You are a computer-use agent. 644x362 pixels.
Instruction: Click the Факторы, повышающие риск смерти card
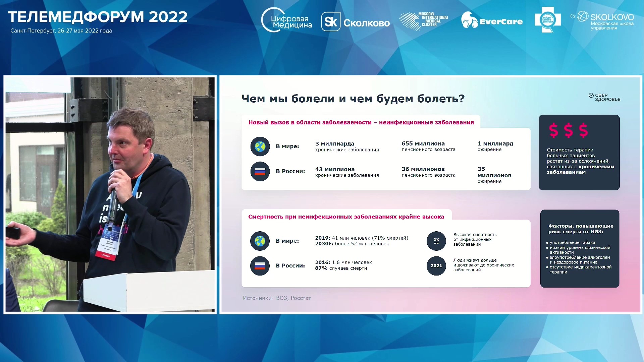point(580,248)
